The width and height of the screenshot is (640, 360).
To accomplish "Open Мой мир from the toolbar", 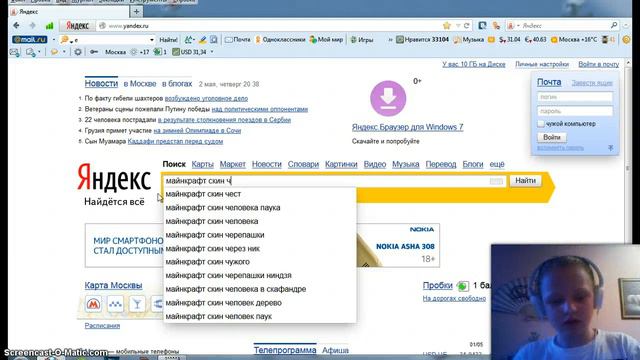I will (326, 40).
